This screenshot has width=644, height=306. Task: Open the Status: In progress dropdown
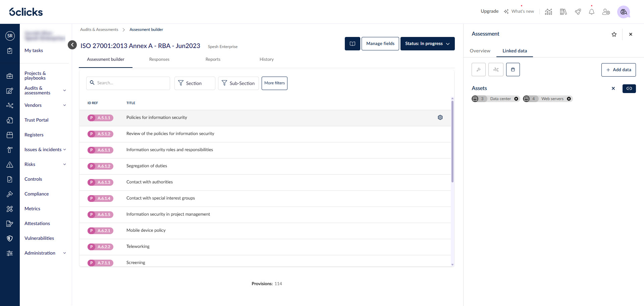(x=427, y=44)
